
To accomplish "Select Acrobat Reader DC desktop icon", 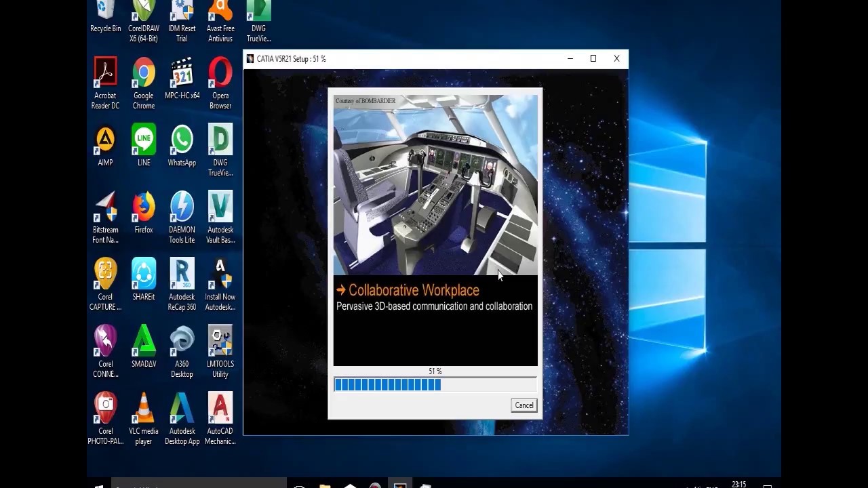I will coord(105,83).
